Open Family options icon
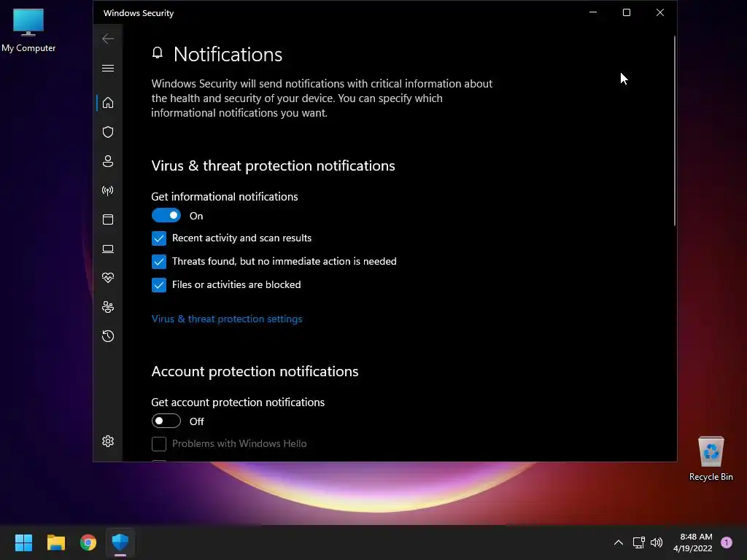 tap(108, 307)
